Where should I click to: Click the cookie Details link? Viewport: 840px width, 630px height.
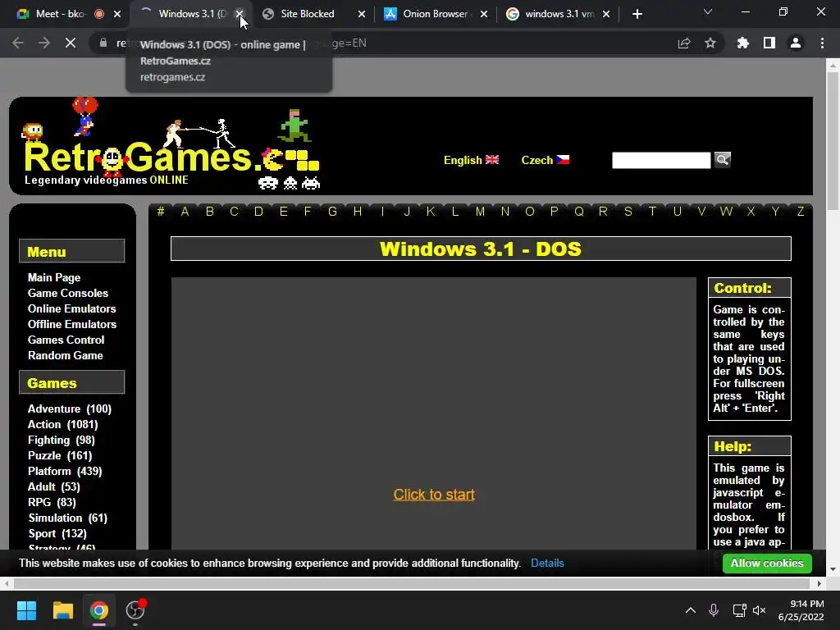pos(547,563)
